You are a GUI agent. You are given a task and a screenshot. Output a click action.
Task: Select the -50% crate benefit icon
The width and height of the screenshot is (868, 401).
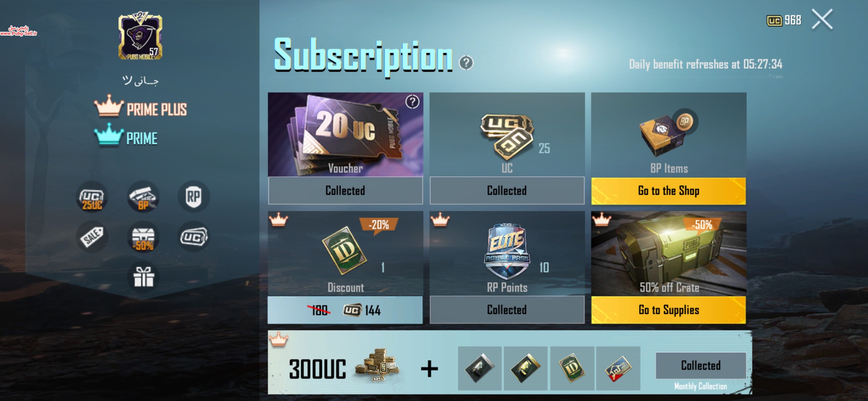point(143,237)
